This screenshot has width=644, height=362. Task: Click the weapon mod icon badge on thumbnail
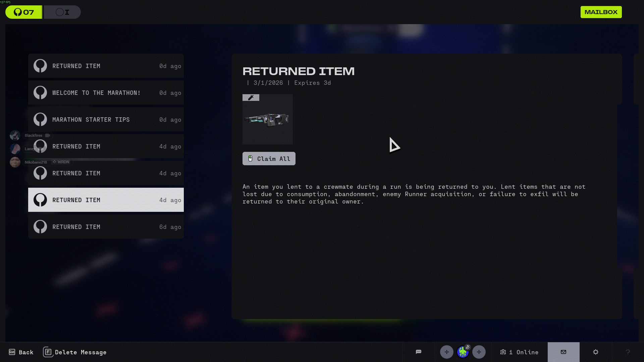click(251, 98)
